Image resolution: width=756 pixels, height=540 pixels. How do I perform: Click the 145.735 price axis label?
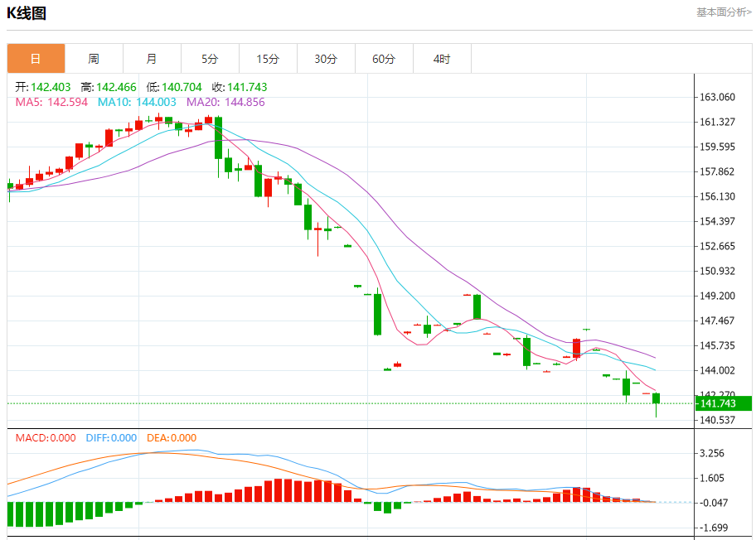[x=717, y=345]
